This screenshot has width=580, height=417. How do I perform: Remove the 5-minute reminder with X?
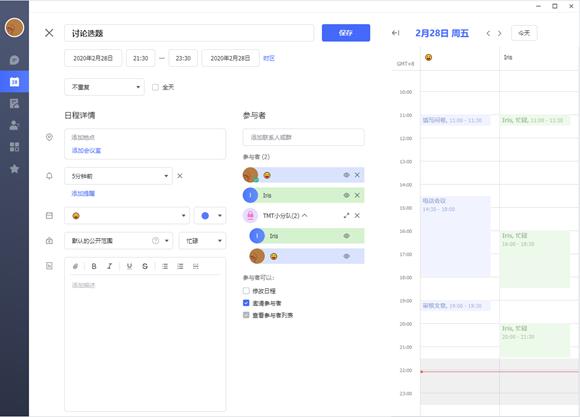point(180,176)
